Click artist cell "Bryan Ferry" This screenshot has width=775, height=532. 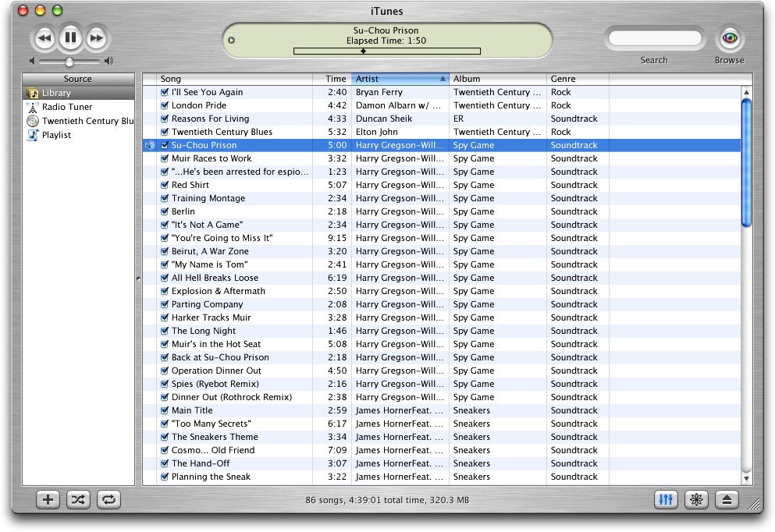[x=379, y=92]
